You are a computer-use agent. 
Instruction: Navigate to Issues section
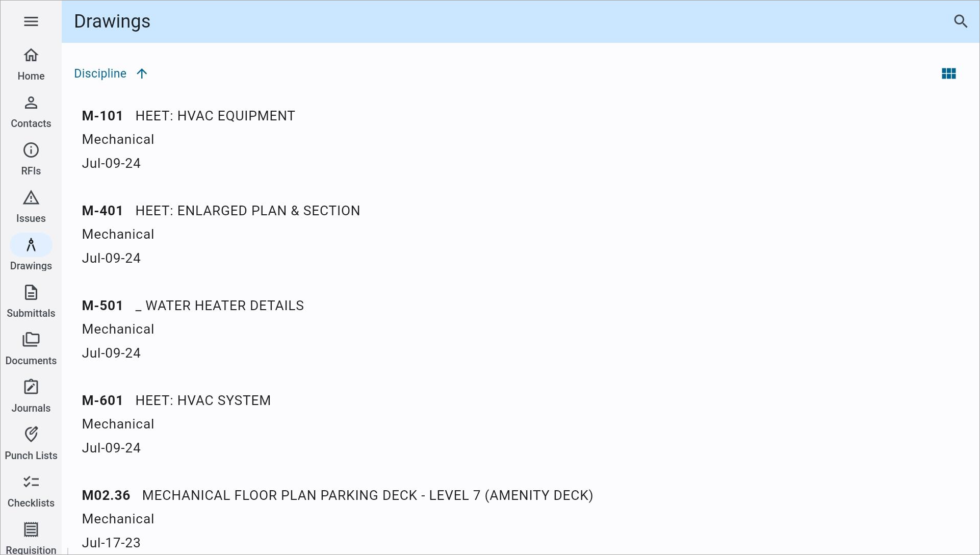click(31, 206)
